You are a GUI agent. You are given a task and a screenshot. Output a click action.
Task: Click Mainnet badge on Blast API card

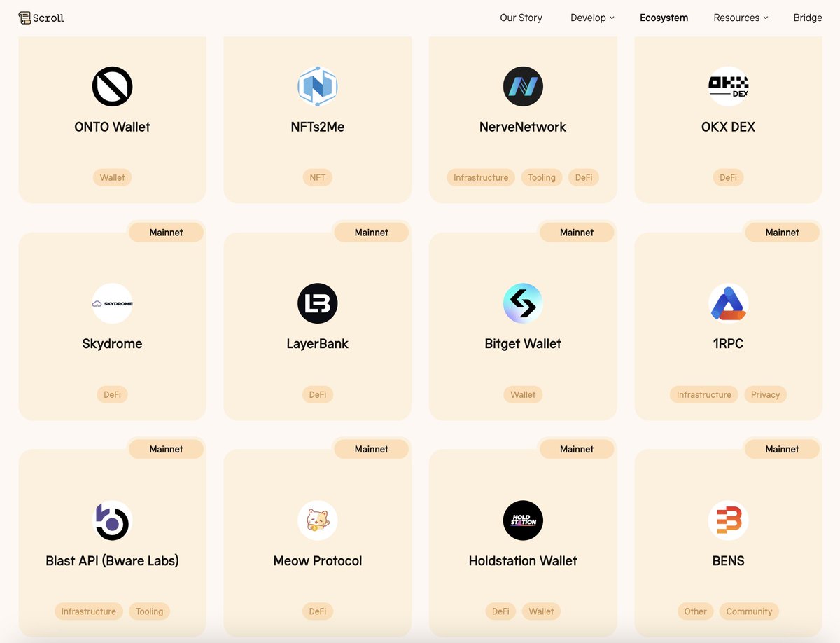pos(166,450)
